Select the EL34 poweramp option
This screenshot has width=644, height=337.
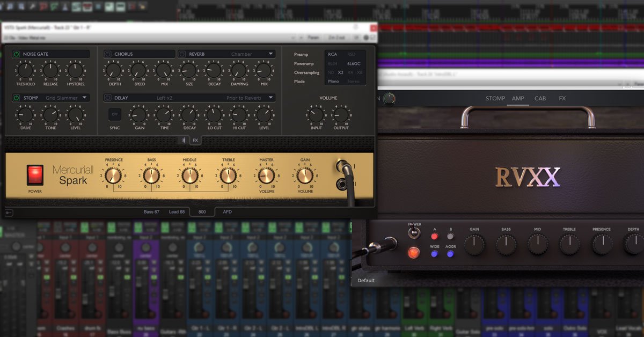point(333,63)
